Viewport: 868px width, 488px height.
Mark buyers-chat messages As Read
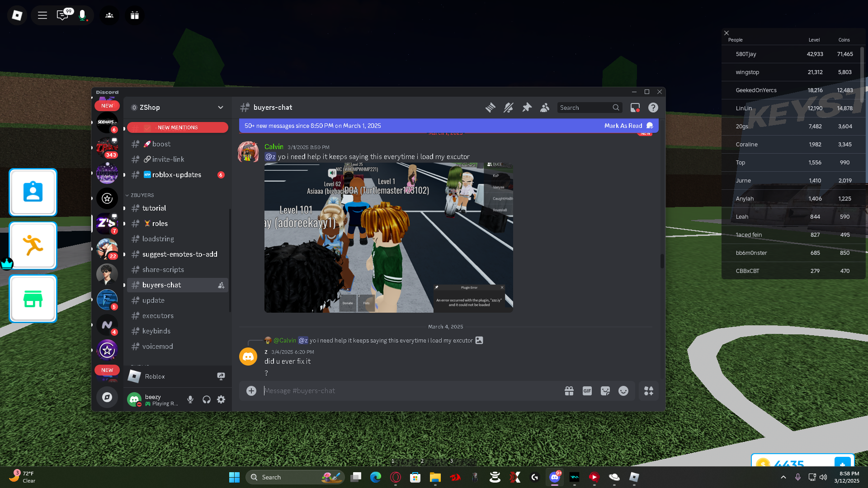(x=628, y=126)
